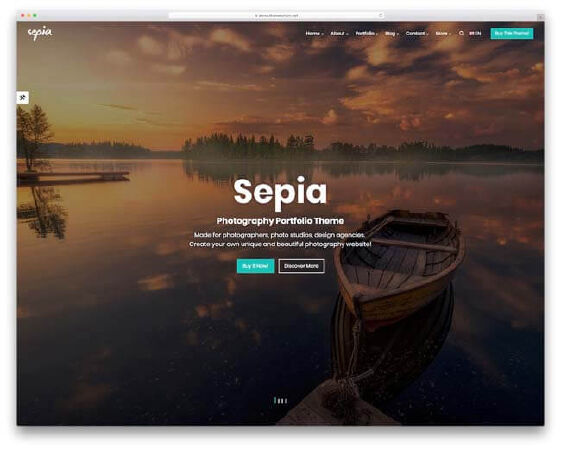Reload page using address bar refresh icon
Image resolution: width=561 pixels, height=450 pixels.
[x=380, y=15]
